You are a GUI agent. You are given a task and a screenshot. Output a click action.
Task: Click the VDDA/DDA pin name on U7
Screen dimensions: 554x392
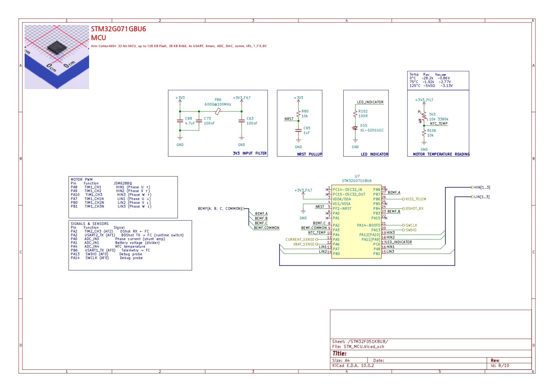(x=342, y=199)
